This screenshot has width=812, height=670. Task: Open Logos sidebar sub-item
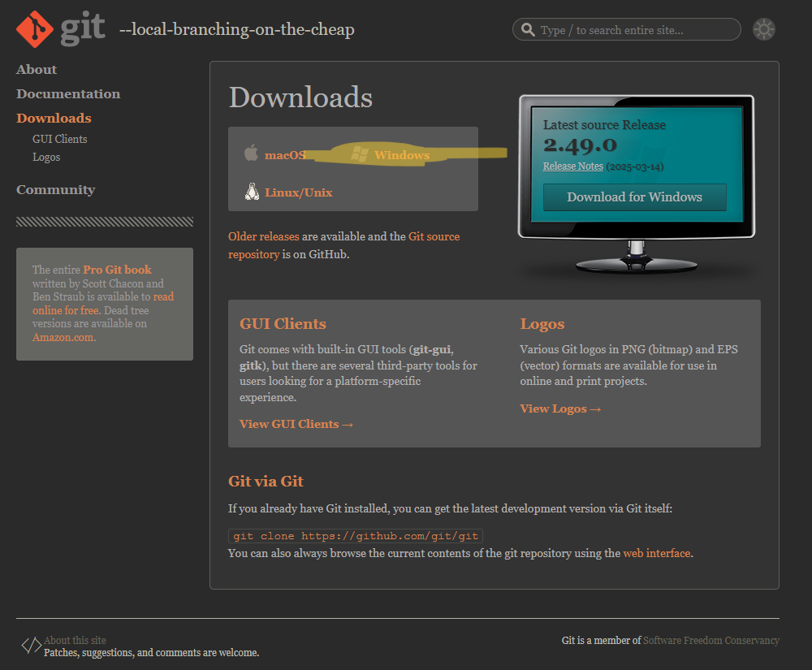[x=46, y=157]
